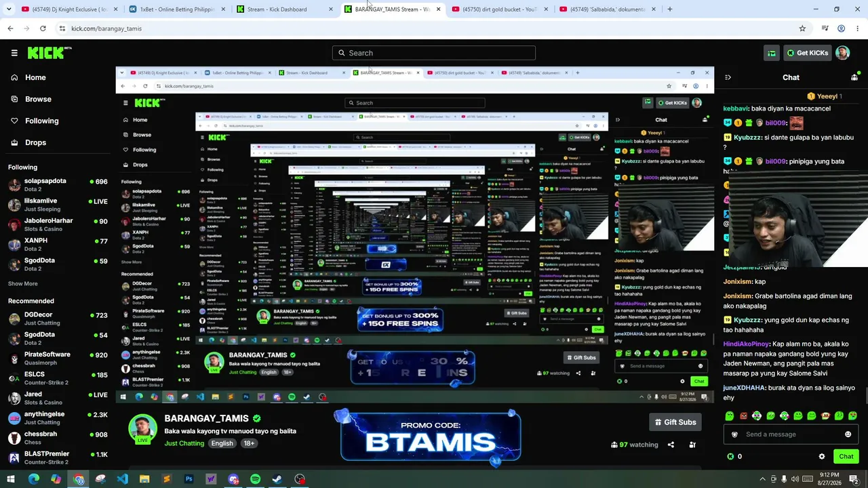Switch to the Stream - Kick Dashboard tab
Image resolution: width=868 pixels, height=488 pixels.
(283, 9)
